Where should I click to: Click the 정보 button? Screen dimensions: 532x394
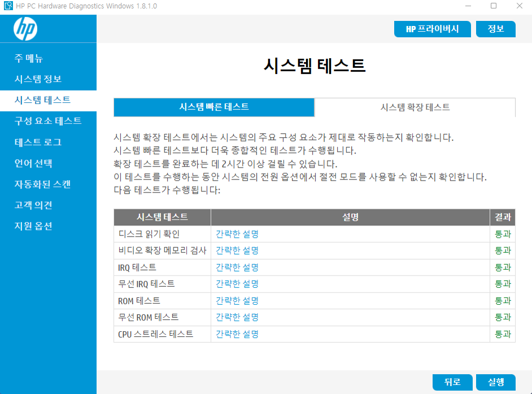click(496, 29)
